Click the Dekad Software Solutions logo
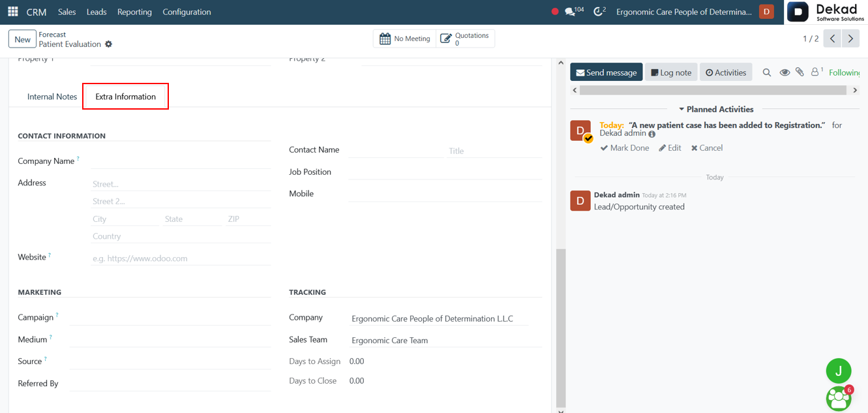The image size is (868, 413). click(826, 12)
